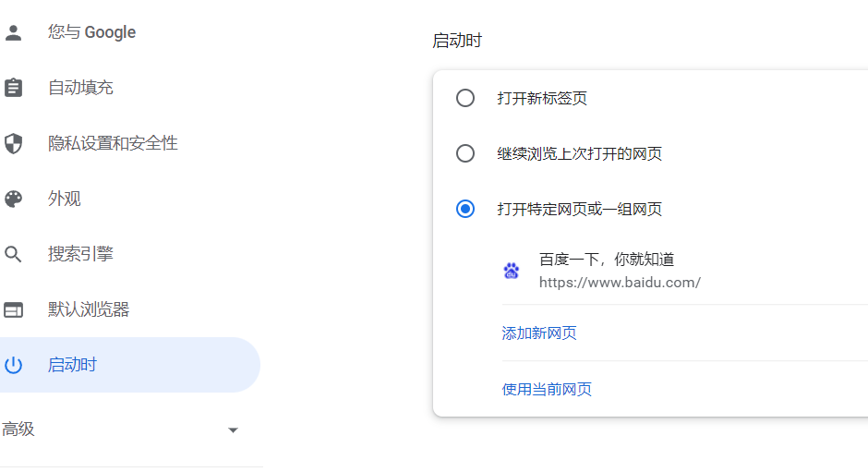868x472 pixels.
Task: Click the shield icon for 隐私设置和安全性
Action: 13,143
